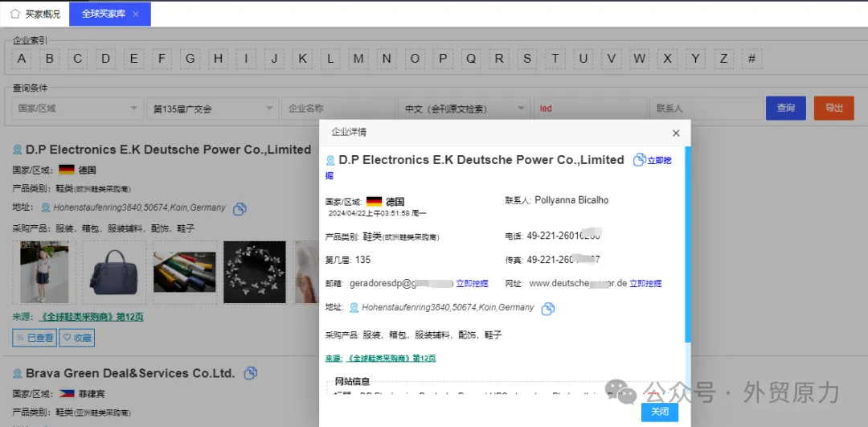Toggle the 收藏 favorite button

click(77, 337)
